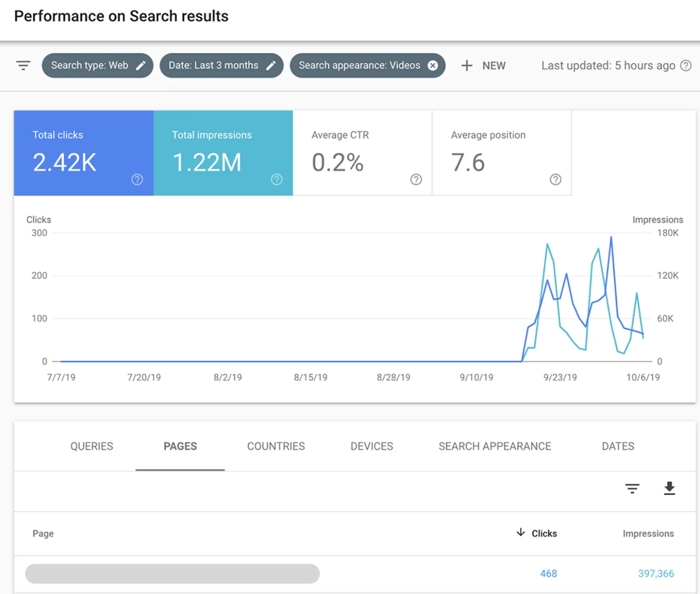Switch to the COUNTRIES tab
Screen dimensions: 700x594
pyautogui.click(x=276, y=446)
